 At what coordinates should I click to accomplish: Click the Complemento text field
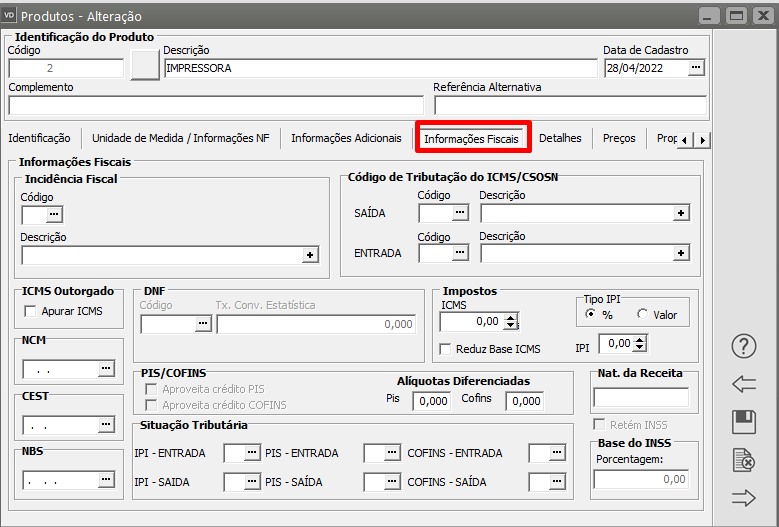pyautogui.click(x=216, y=106)
